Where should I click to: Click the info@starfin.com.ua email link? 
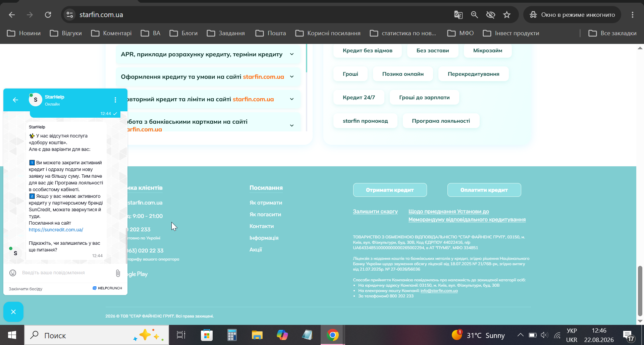[x=439, y=291]
